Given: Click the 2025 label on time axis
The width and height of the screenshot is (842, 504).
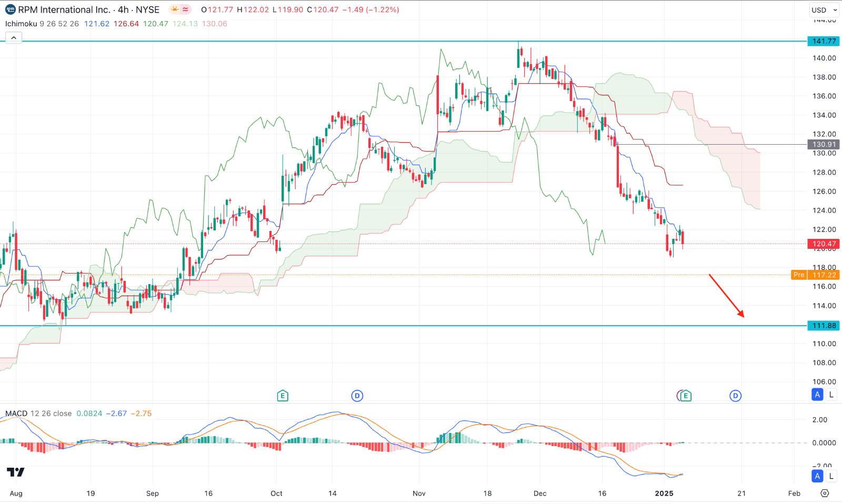Looking at the screenshot, I should [664, 493].
